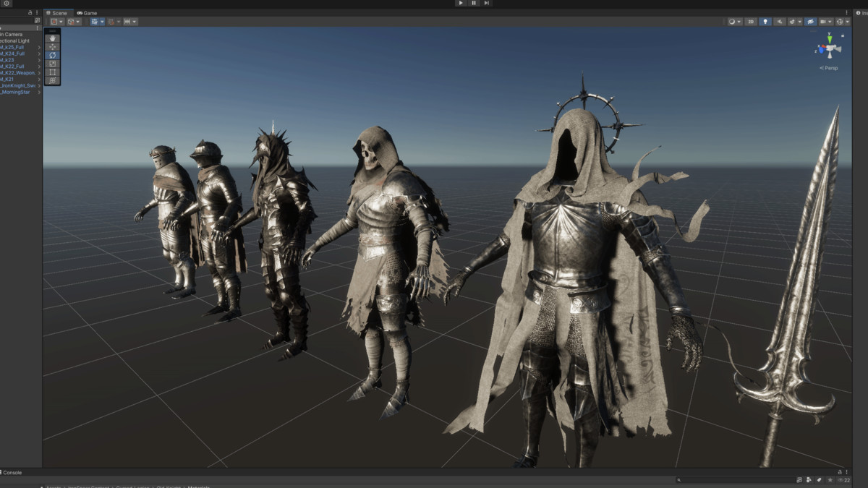
Task: Open the settings gear at top-left
Action: click(x=7, y=3)
